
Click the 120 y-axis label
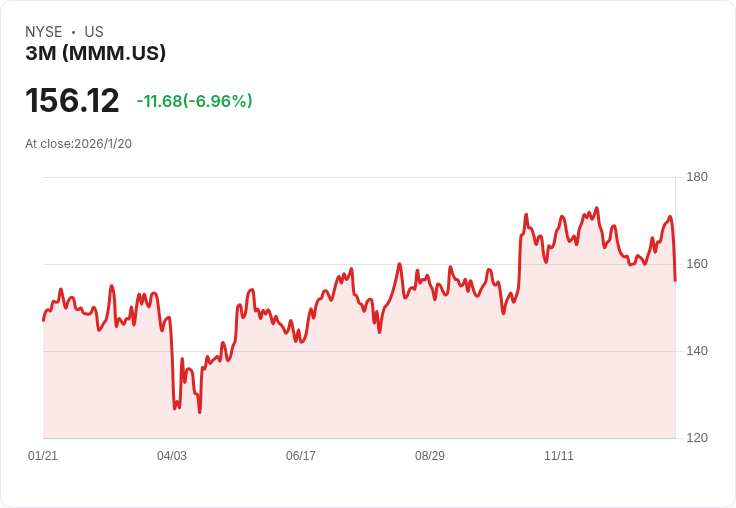tap(697, 438)
